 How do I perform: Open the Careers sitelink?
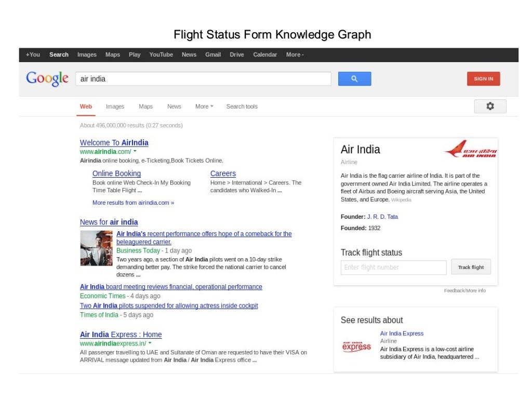[223, 174]
